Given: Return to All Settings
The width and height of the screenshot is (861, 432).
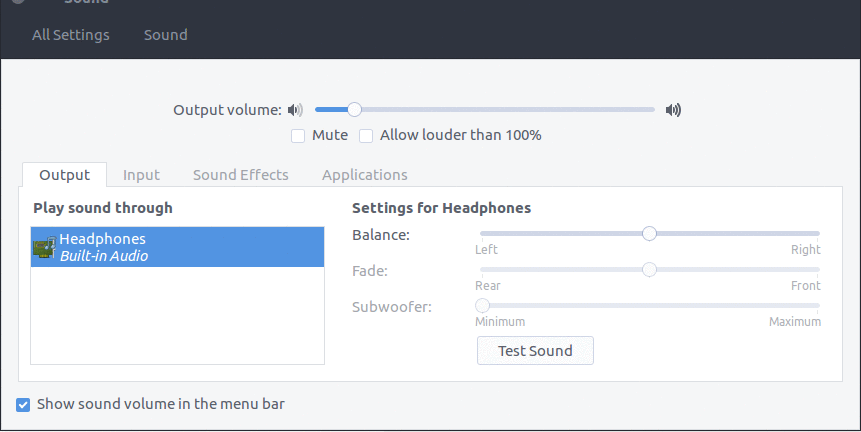Looking at the screenshot, I should 71,35.
